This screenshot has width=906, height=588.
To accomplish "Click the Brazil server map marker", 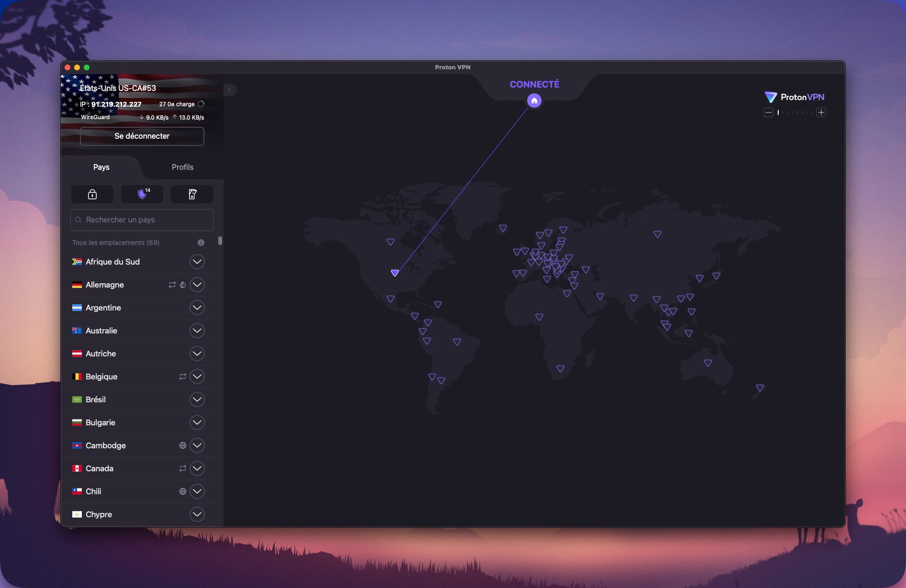I will (457, 342).
